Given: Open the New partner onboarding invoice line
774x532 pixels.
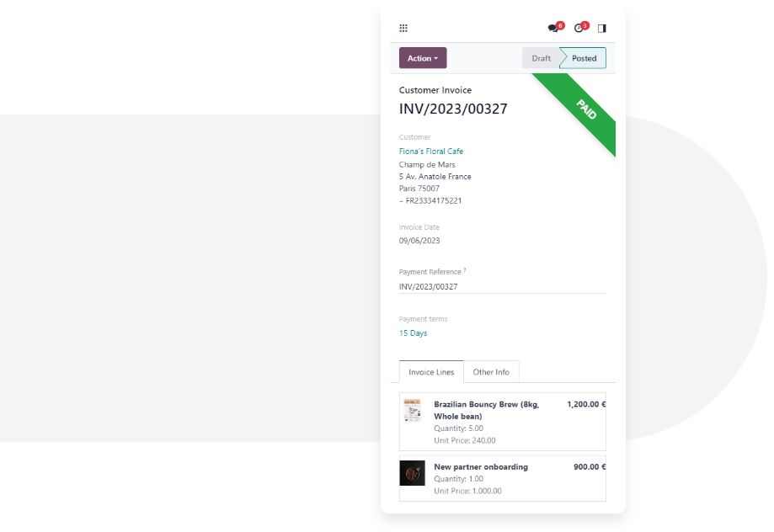Looking at the screenshot, I should pos(503,478).
